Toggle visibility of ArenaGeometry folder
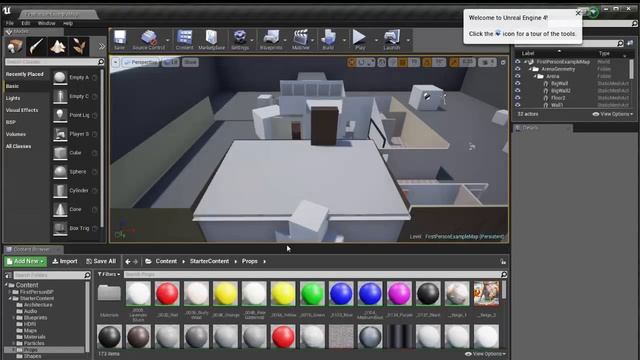The width and height of the screenshot is (640, 360). coord(518,69)
